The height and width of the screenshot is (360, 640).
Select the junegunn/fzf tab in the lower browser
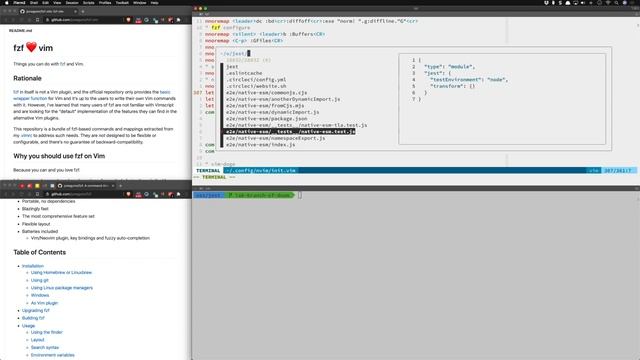click(x=85, y=186)
